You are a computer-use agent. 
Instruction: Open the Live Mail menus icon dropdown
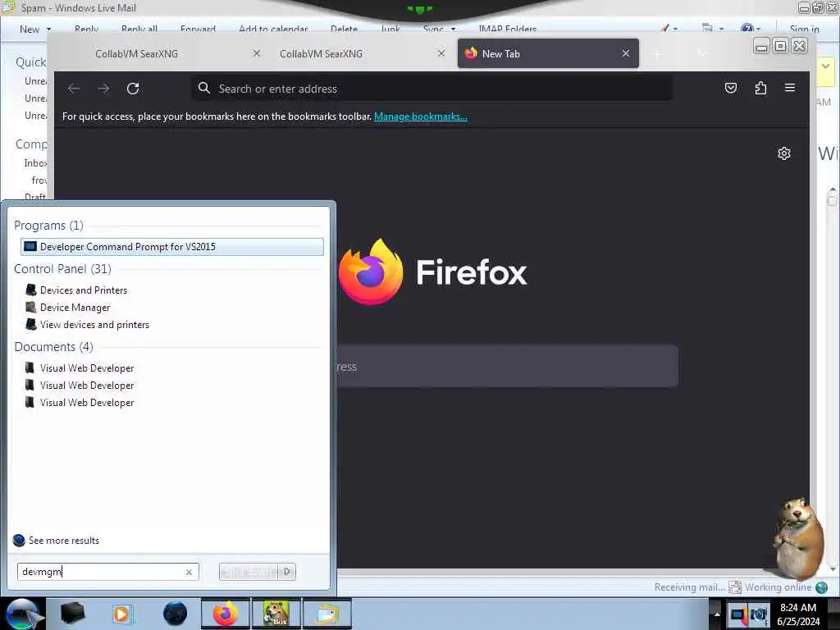tap(713, 29)
